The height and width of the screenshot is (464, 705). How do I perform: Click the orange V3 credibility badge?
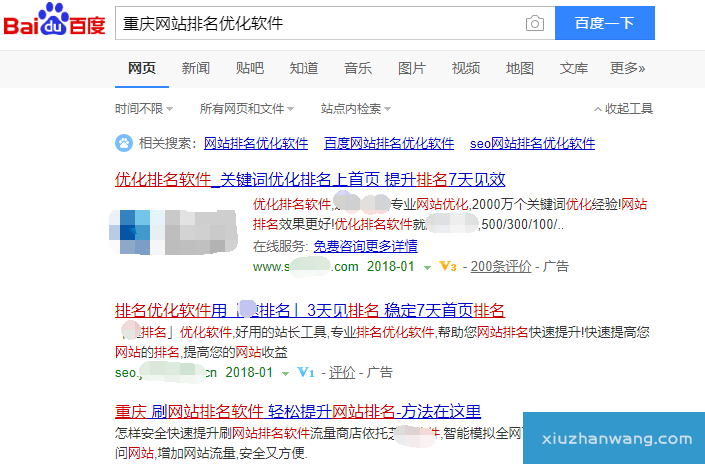(x=448, y=267)
